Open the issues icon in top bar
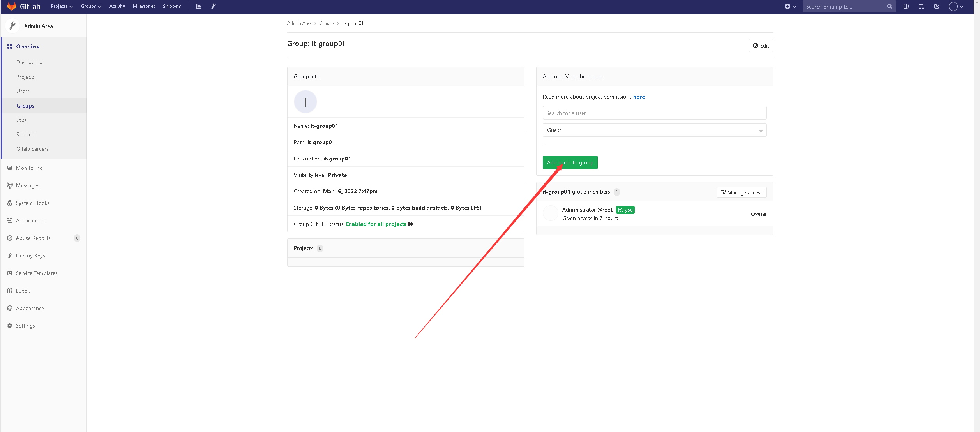980x432 pixels. click(x=906, y=6)
